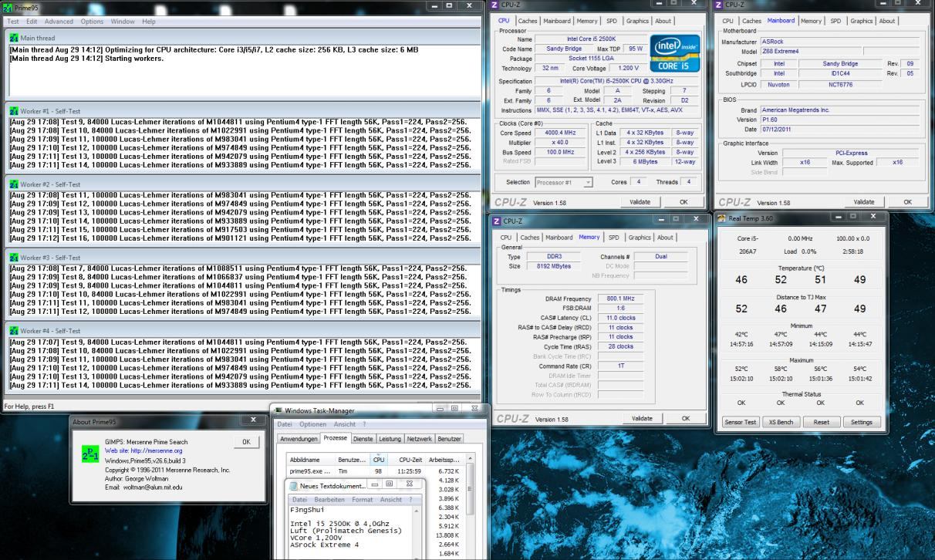The image size is (935, 560).
Task: Click the F3ngShui text line in notepad
Action: click(x=308, y=510)
